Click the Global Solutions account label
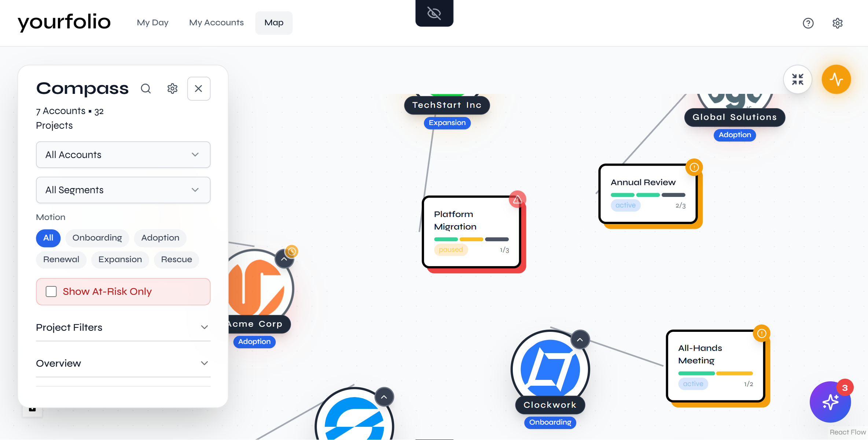 coord(735,117)
